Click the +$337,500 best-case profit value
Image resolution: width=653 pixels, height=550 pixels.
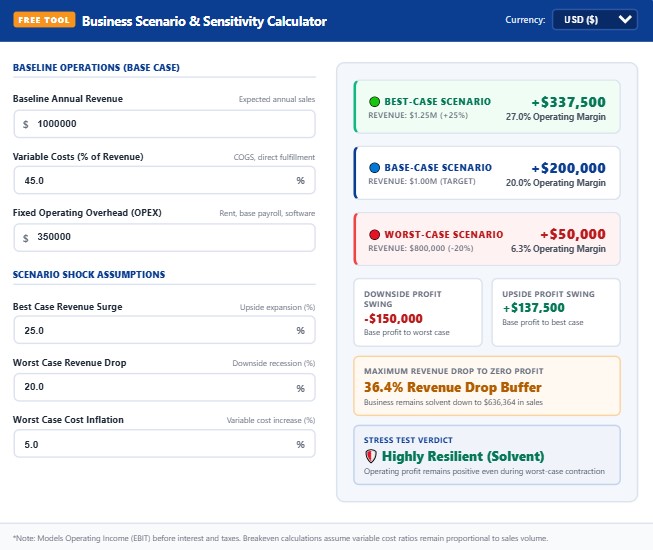[568, 102]
